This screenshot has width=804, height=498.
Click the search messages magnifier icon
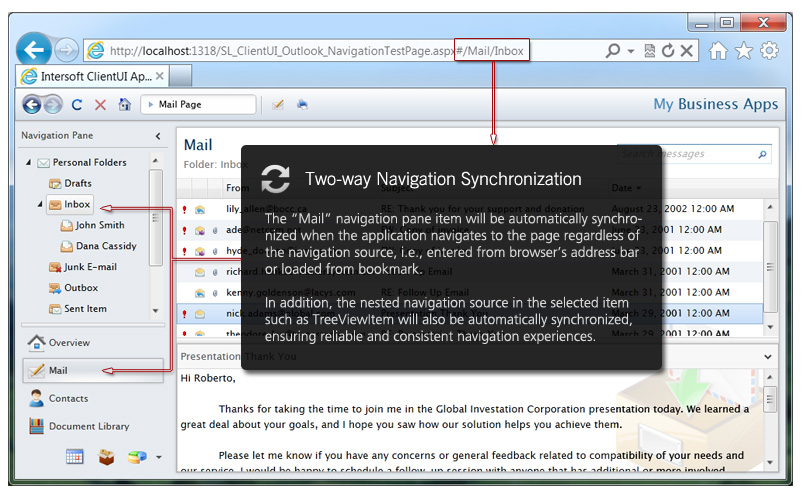[762, 154]
